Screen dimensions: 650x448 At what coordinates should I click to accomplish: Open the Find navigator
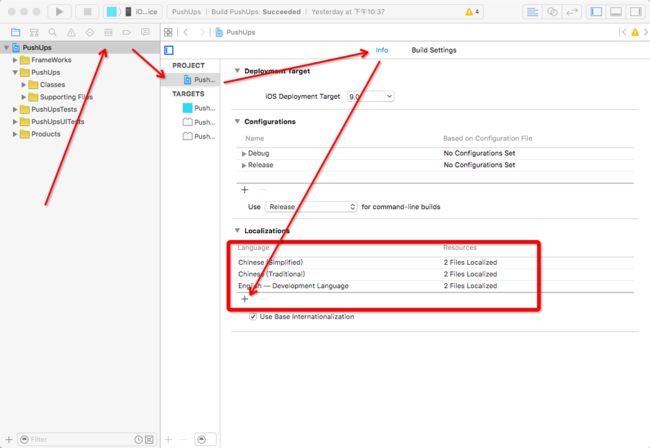pyautogui.click(x=52, y=32)
